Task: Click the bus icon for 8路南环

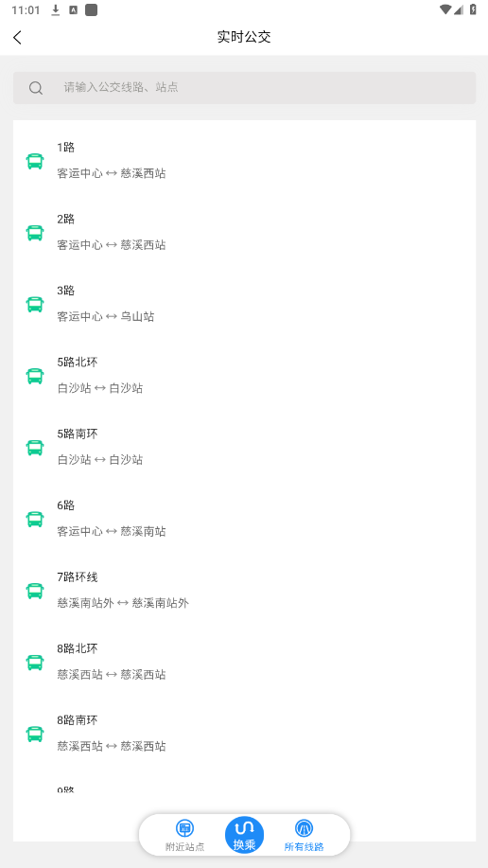Action: pyautogui.click(x=35, y=734)
